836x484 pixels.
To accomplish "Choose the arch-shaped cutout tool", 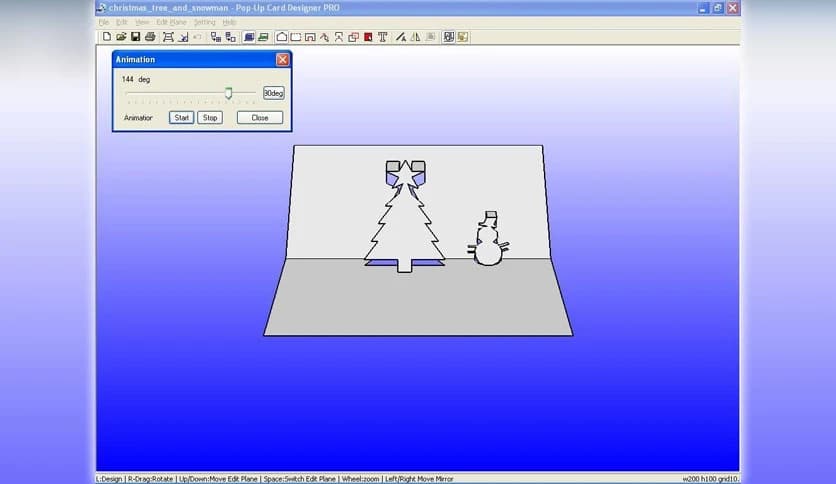I will [310, 37].
